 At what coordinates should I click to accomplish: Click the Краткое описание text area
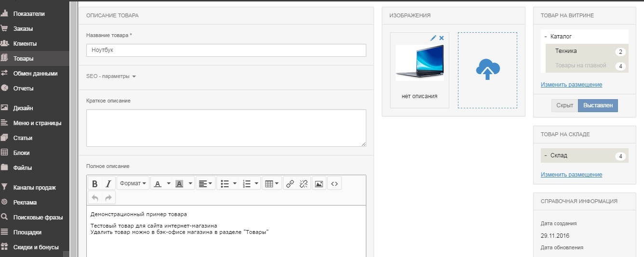click(226, 128)
